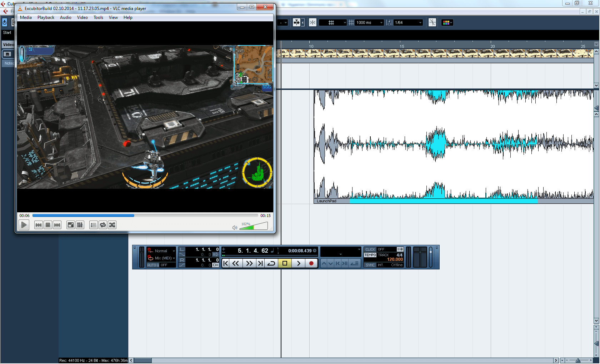Go to right locator R button

[182, 260]
